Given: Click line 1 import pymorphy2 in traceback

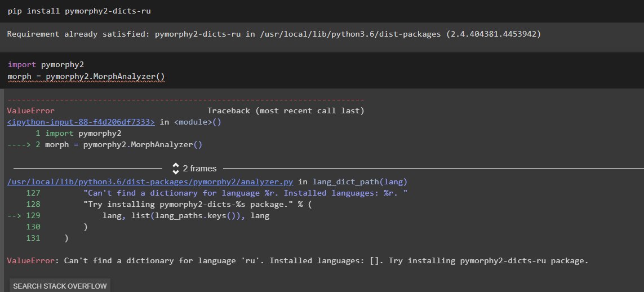Looking at the screenshot, I should tap(78, 134).
